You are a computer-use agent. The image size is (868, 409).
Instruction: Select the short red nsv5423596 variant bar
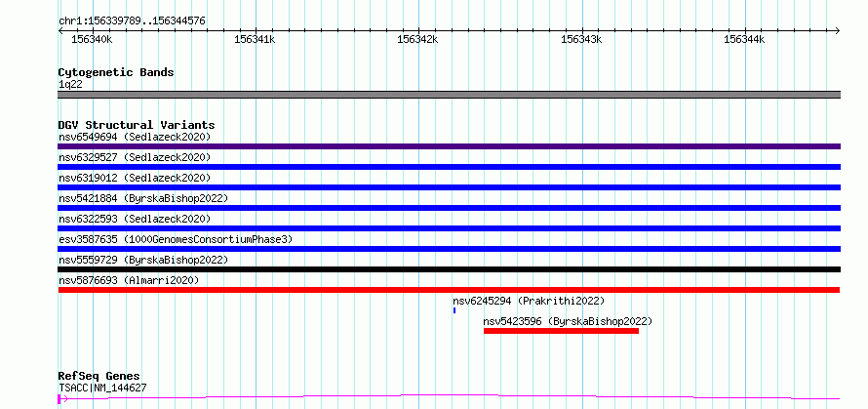[x=562, y=331]
